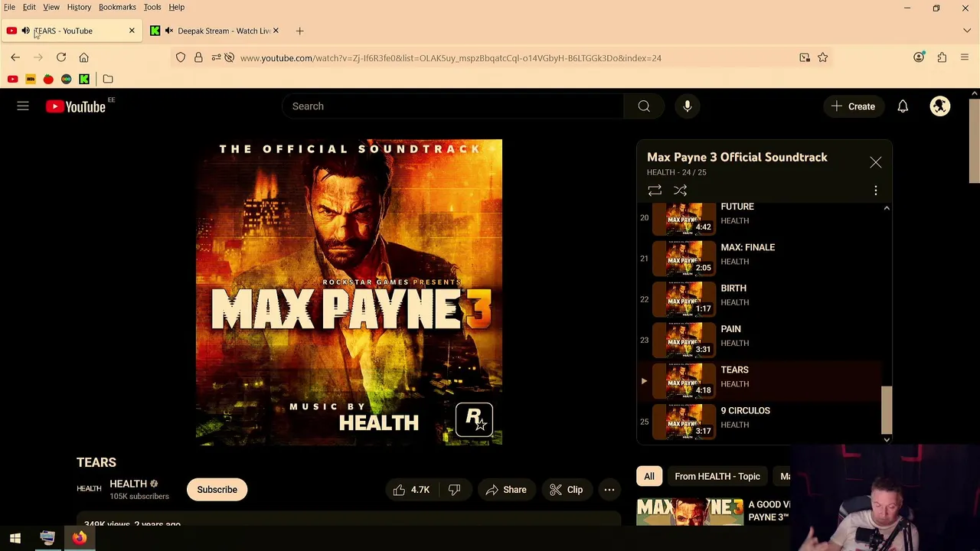This screenshot has height=551, width=980.
Task: Select the All filter chip
Action: 649,476
